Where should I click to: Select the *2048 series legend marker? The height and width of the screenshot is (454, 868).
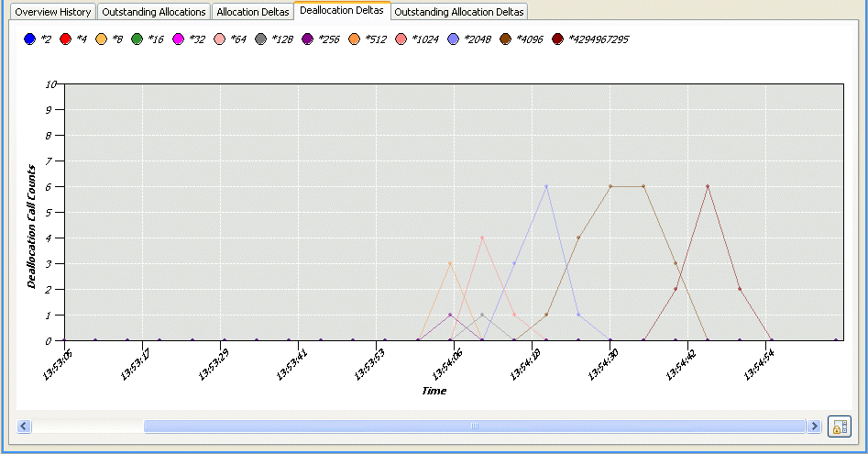tap(455, 39)
